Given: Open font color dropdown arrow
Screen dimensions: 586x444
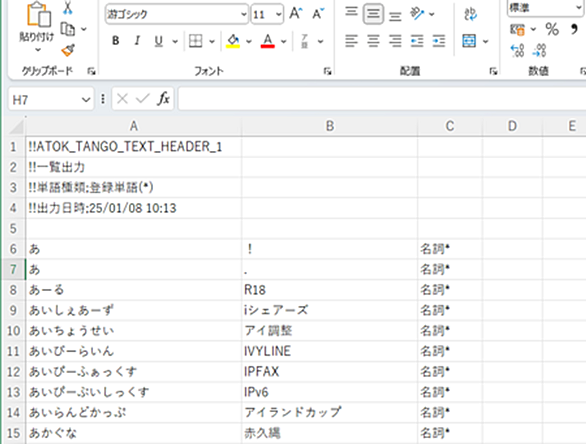Looking at the screenshot, I should click(284, 41).
